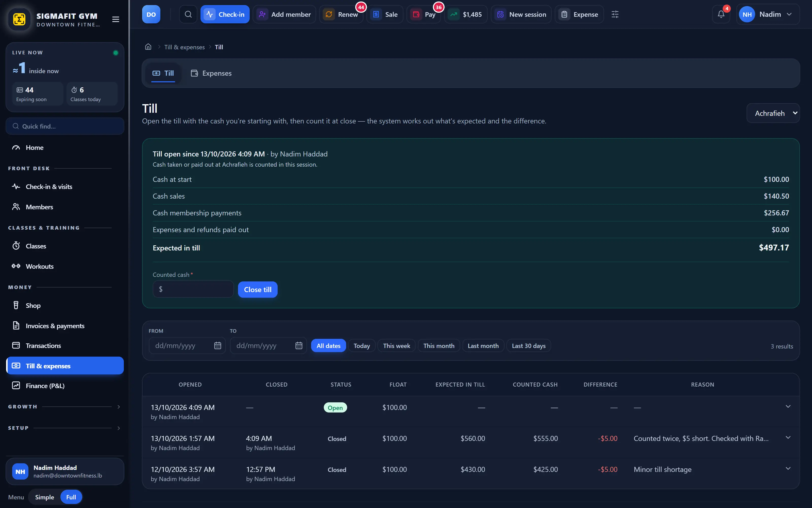Click Sale quick action

click(x=385, y=14)
